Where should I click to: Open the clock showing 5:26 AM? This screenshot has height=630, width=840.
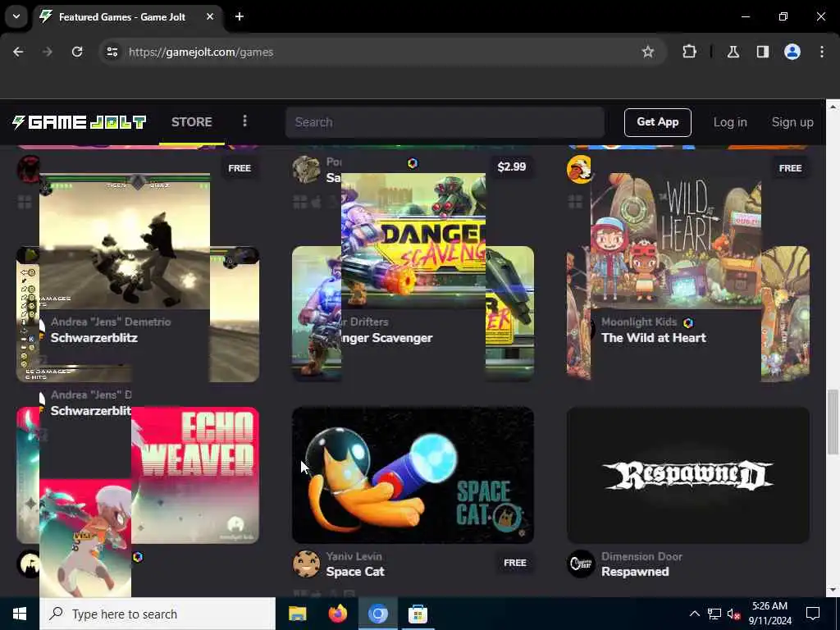point(769,614)
